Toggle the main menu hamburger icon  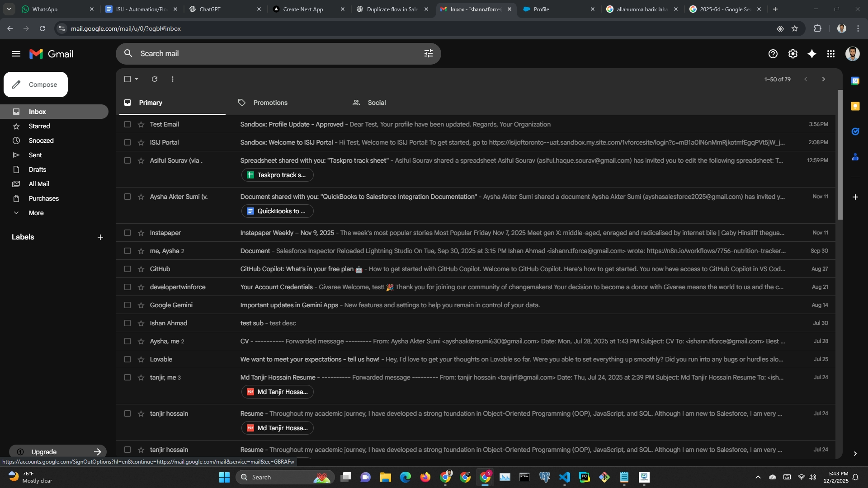point(16,54)
